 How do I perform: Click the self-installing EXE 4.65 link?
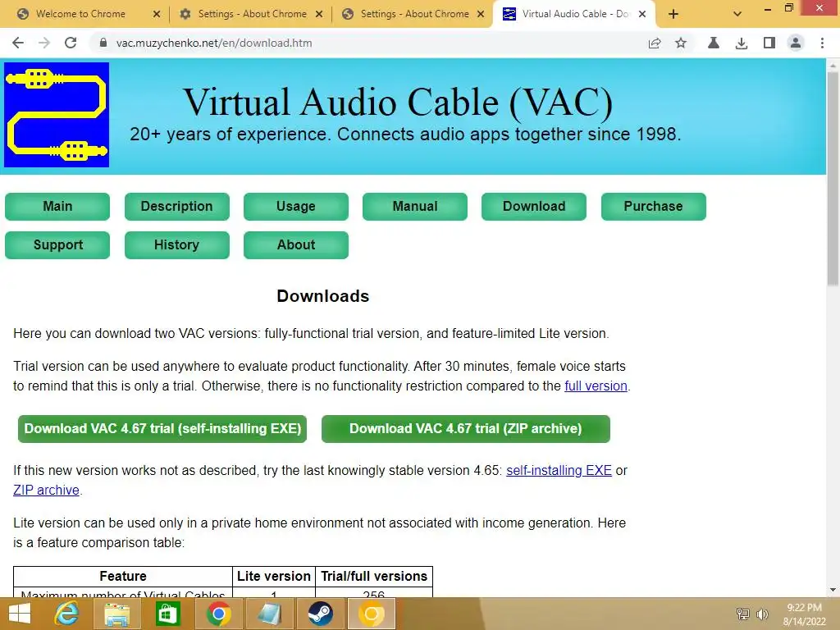click(x=559, y=470)
